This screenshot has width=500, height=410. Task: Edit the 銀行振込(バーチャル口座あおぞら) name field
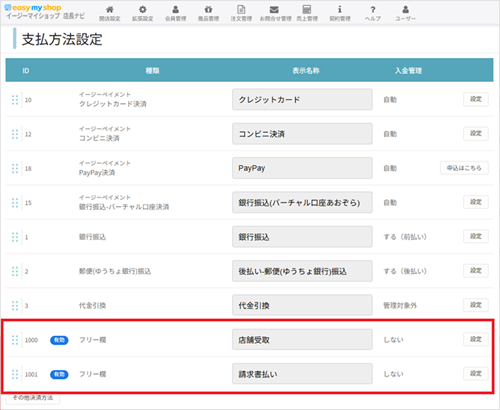(x=302, y=202)
